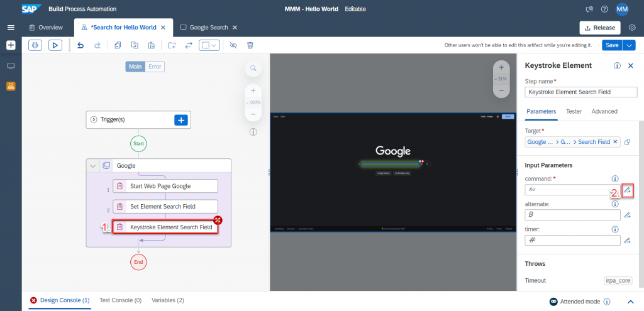The image size is (644, 311).
Task: Zoom out on the workflow canvas
Action: pyautogui.click(x=253, y=114)
